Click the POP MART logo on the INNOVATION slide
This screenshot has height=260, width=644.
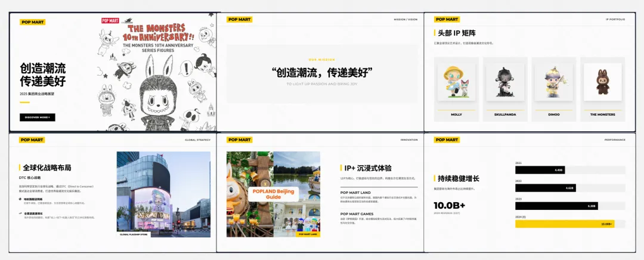click(x=240, y=140)
